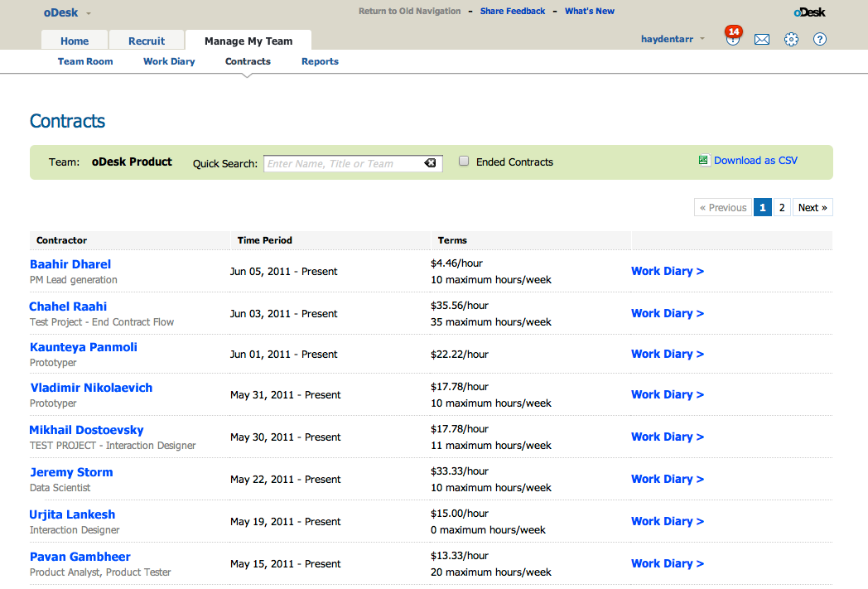Open Baahir Dharel's contractor profile
The width and height of the screenshot is (868, 589).
click(x=70, y=264)
